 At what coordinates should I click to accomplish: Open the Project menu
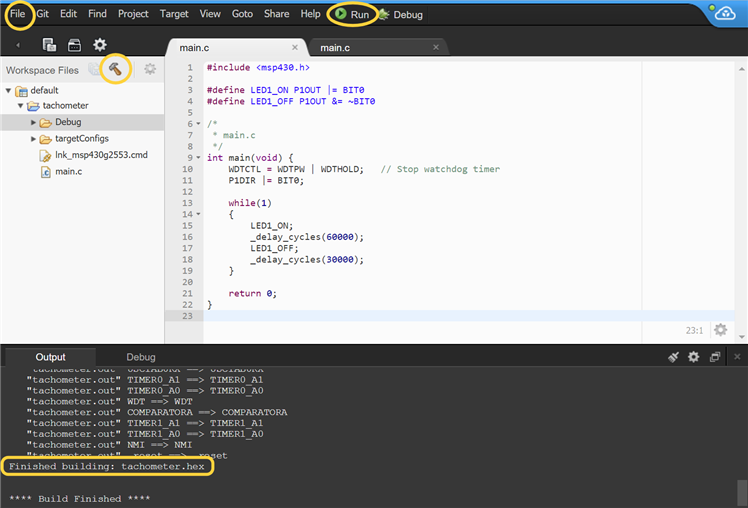pos(133,14)
